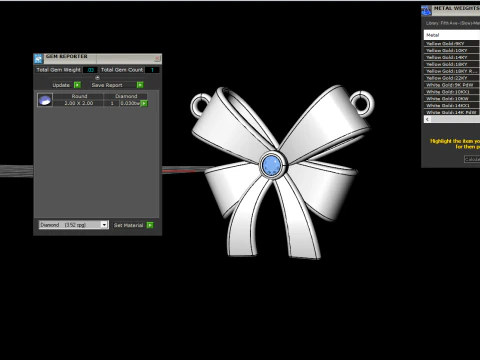Click the green Update arrow button
The image size is (480, 360).
(x=77, y=85)
